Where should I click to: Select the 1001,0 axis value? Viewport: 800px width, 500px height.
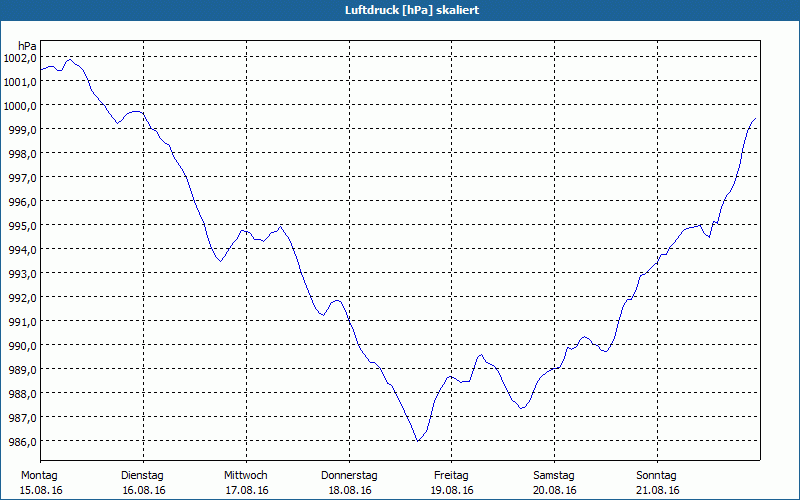coord(20,82)
